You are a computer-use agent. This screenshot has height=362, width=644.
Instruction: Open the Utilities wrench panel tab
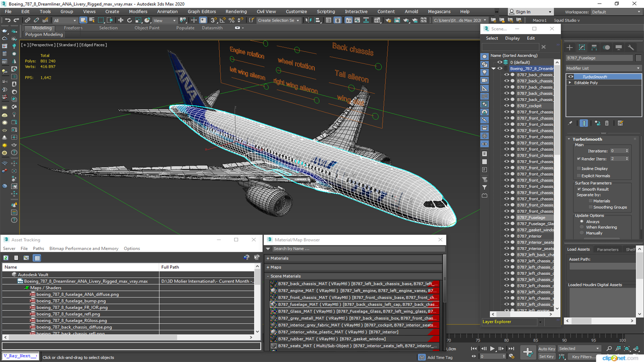point(631,48)
